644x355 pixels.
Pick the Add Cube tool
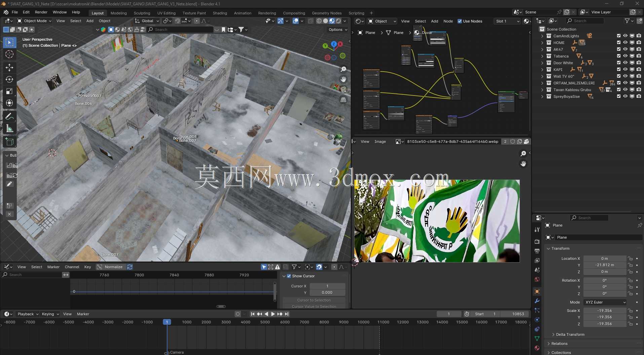(9, 142)
